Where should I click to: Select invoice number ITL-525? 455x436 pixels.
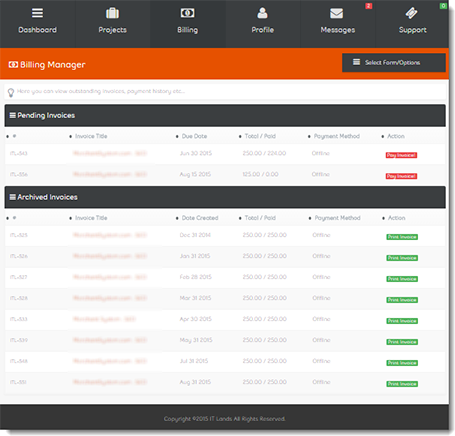point(19,235)
